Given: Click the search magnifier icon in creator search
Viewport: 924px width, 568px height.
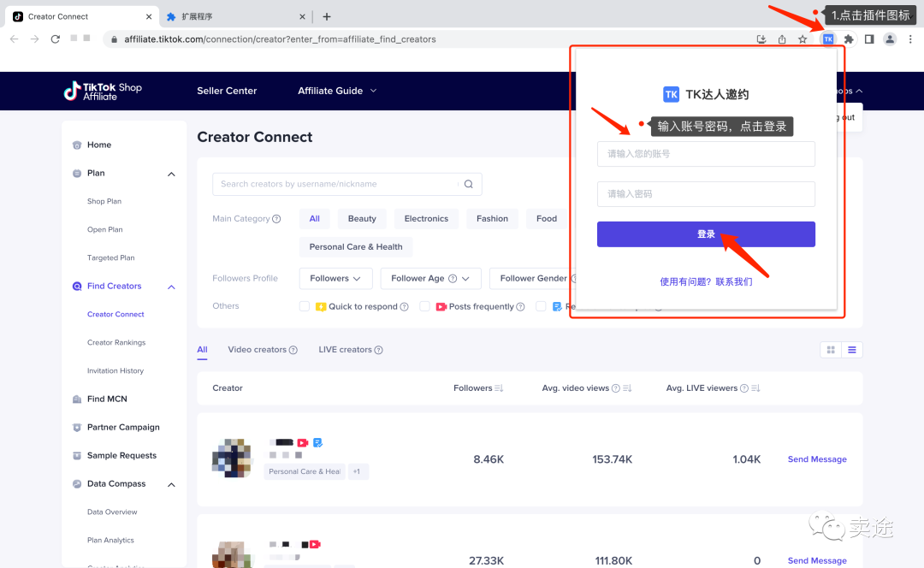Looking at the screenshot, I should (469, 184).
